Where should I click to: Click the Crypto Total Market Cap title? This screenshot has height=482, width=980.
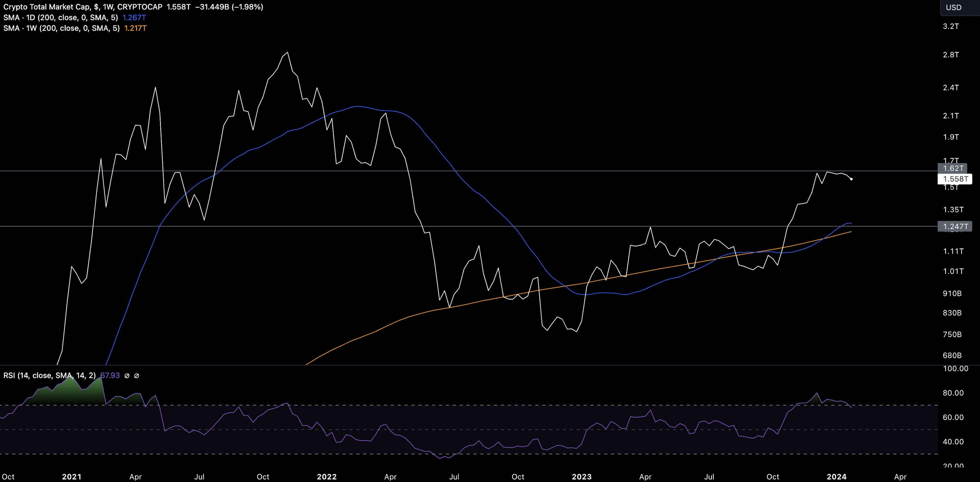tap(46, 7)
